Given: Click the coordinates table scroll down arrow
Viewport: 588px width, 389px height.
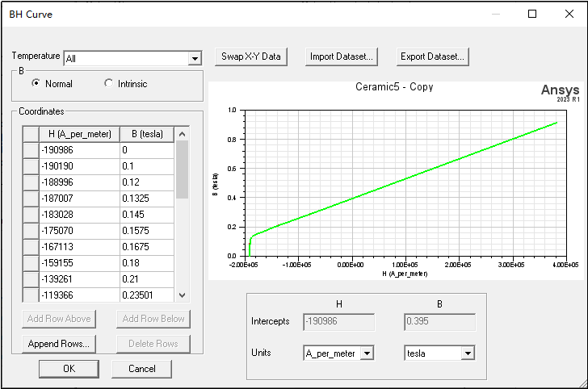Looking at the screenshot, I should (182, 295).
